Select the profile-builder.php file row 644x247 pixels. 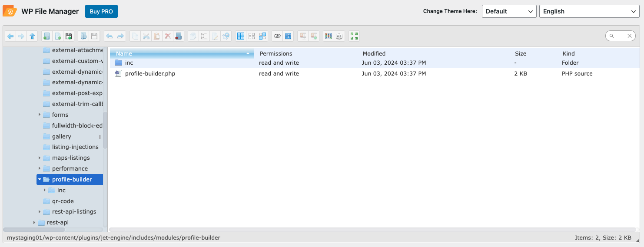click(x=375, y=74)
